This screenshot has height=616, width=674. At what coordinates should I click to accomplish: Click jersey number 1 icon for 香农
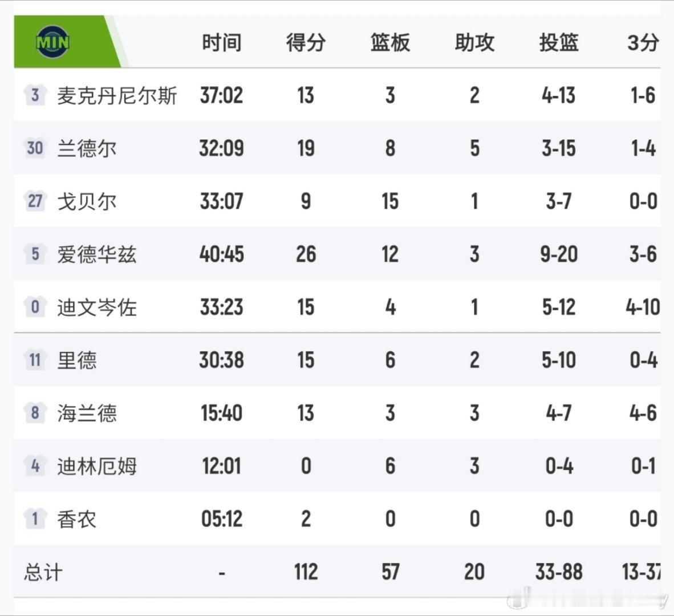35,518
